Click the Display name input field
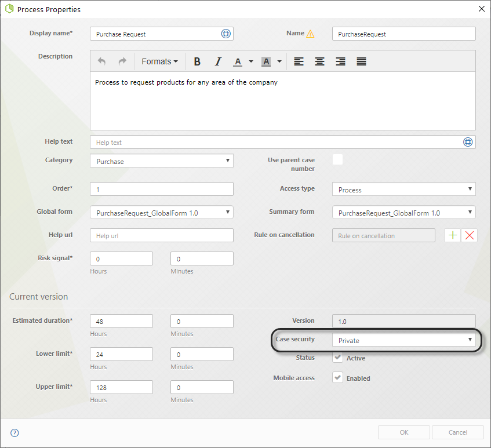 pyautogui.click(x=162, y=34)
